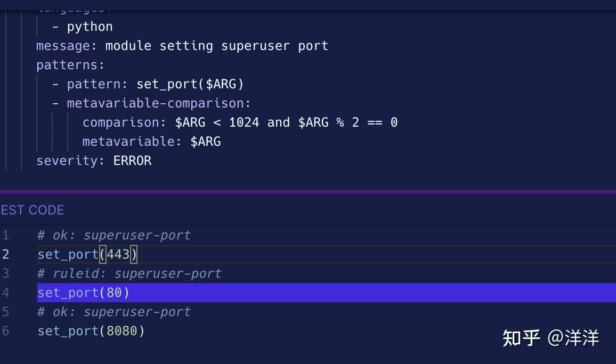Click the 8080 port number argument
Screen dimensions: 616x364
coord(121,331)
